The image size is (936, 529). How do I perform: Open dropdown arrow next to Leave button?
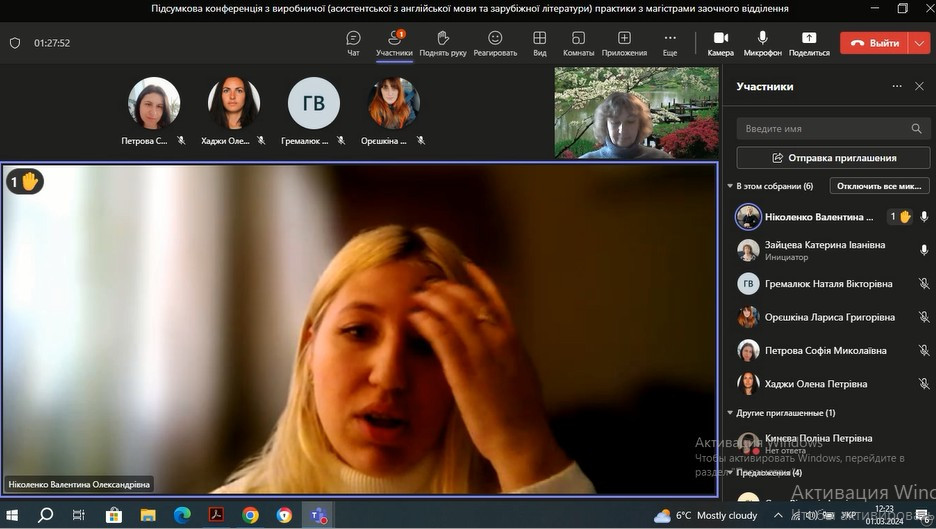[x=920, y=43]
